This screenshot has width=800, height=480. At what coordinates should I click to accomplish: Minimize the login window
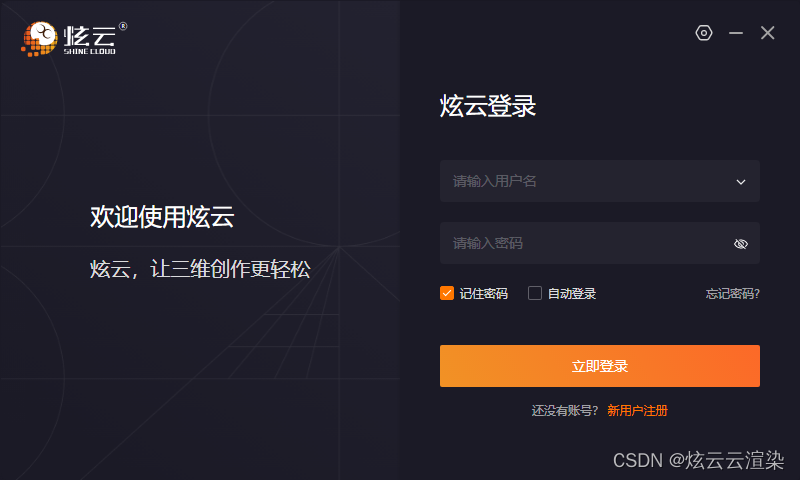coord(736,33)
